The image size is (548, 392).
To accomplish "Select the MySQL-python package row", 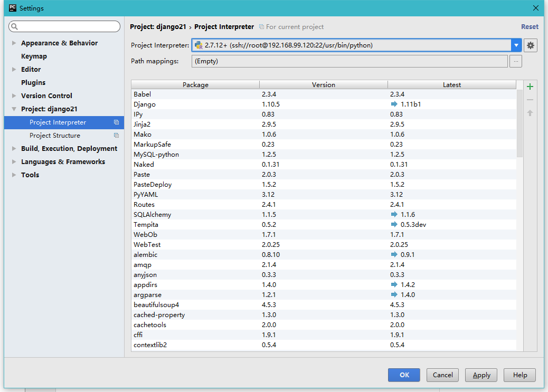I will pos(324,155).
